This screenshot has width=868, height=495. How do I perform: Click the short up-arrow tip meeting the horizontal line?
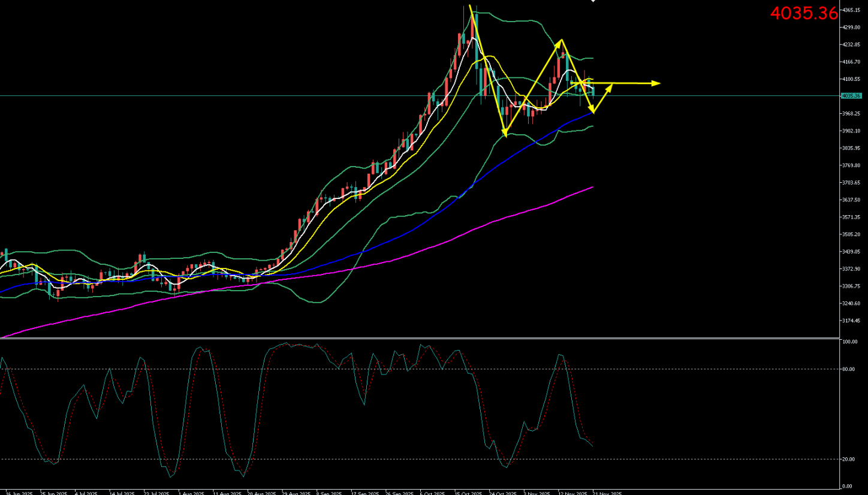point(611,86)
